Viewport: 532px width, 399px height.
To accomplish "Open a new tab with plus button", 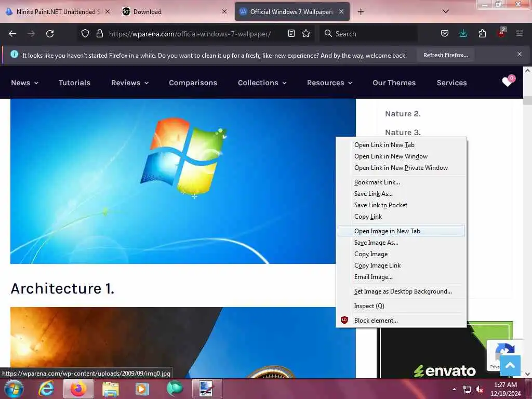I will [361, 12].
